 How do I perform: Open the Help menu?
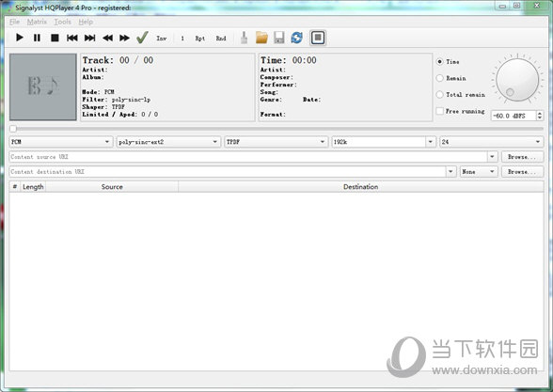86,22
